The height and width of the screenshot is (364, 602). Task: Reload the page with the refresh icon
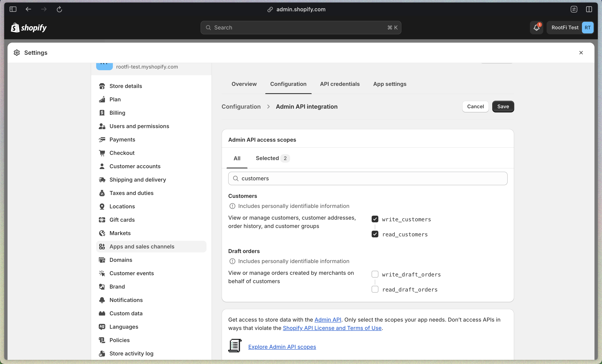(59, 9)
